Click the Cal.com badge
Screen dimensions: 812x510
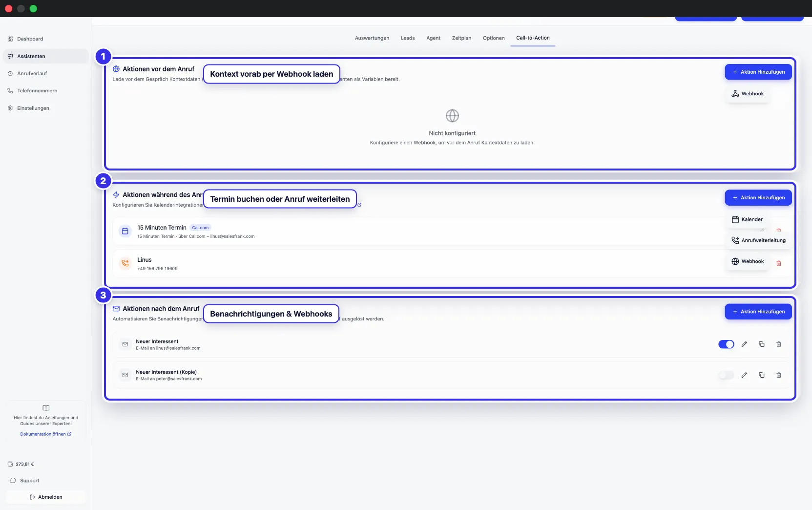200,228
